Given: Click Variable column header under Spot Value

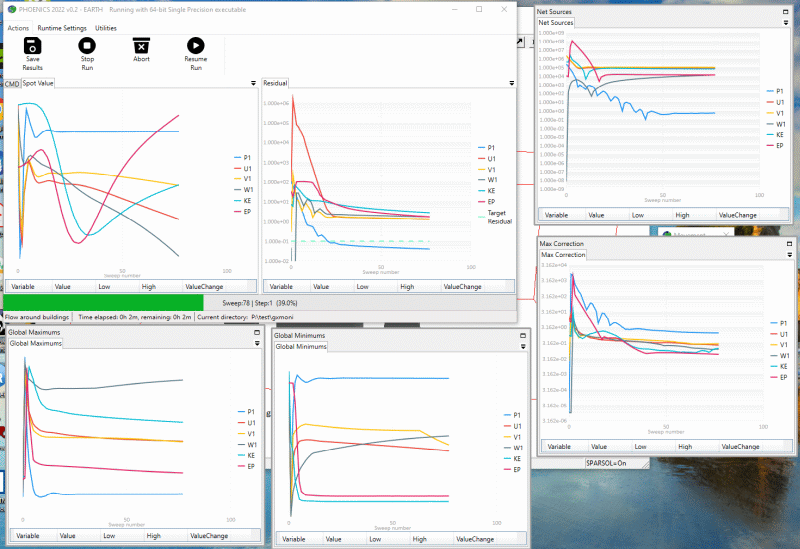Looking at the screenshot, I should coord(24,287).
